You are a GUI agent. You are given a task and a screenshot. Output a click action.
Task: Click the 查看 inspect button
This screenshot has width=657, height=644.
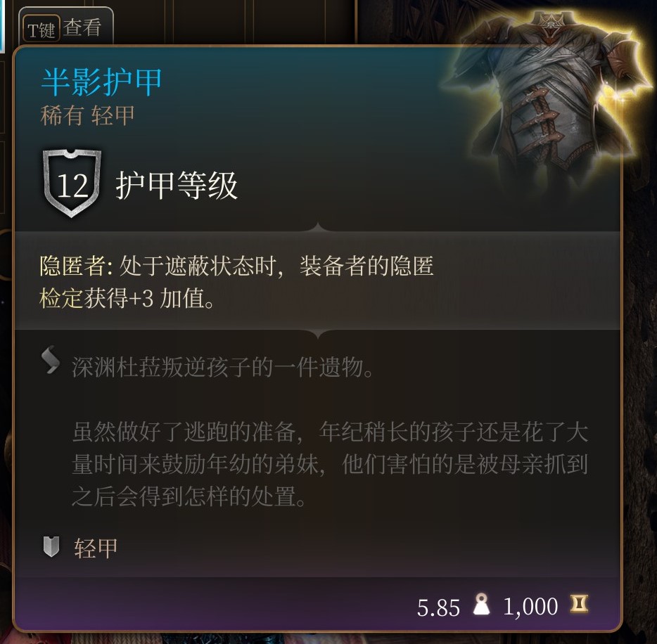tap(82, 27)
